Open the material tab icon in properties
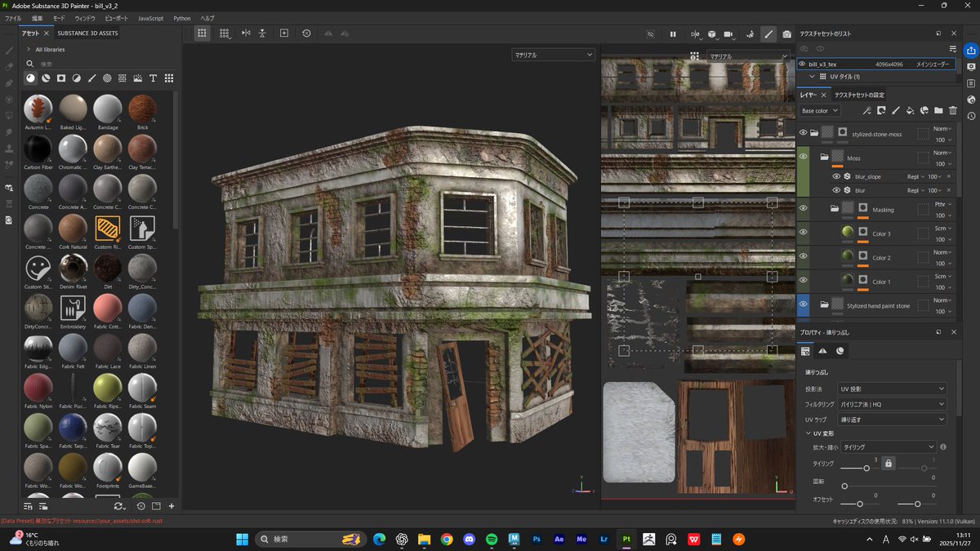The image size is (980, 551). pyautogui.click(x=840, y=351)
